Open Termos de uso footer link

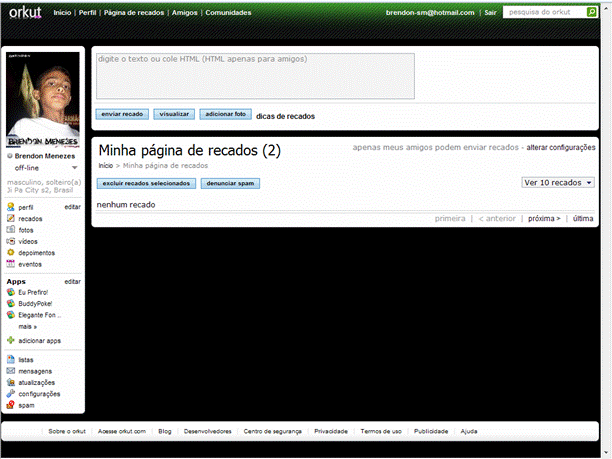click(381, 431)
